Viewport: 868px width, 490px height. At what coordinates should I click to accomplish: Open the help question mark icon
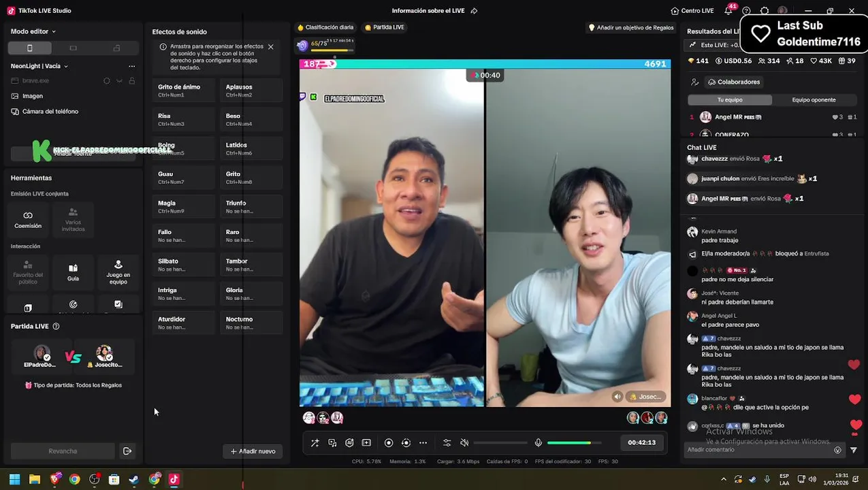coord(746,11)
